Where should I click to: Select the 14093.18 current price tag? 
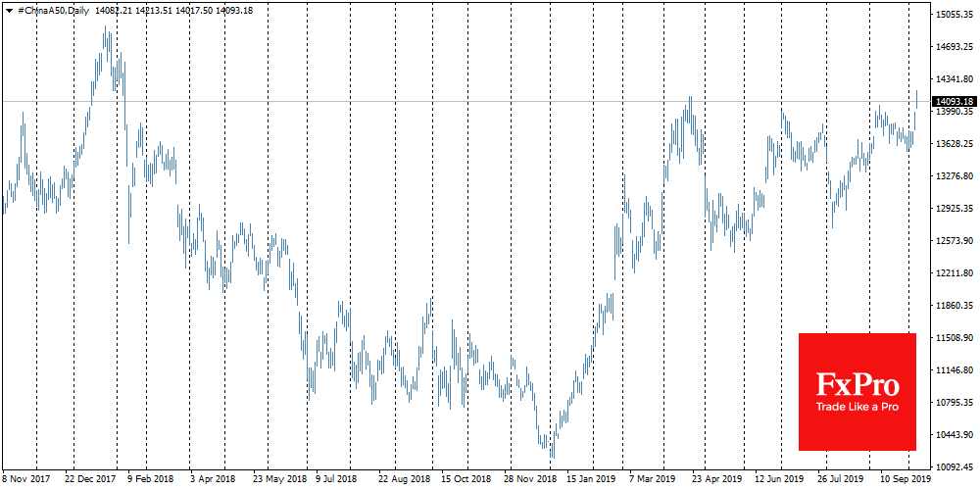point(955,102)
